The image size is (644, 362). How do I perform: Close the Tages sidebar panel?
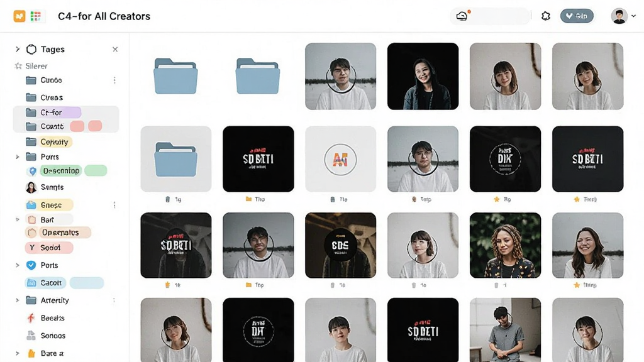click(x=115, y=49)
